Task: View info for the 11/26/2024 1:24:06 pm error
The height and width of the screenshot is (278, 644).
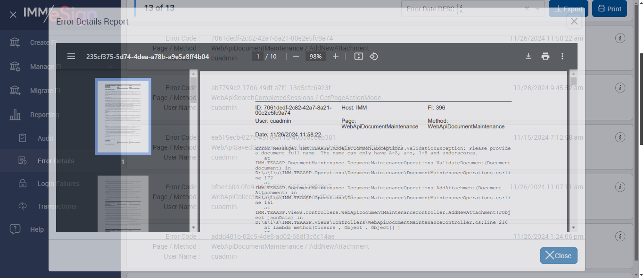Action: pyautogui.click(x=620, y=236)
